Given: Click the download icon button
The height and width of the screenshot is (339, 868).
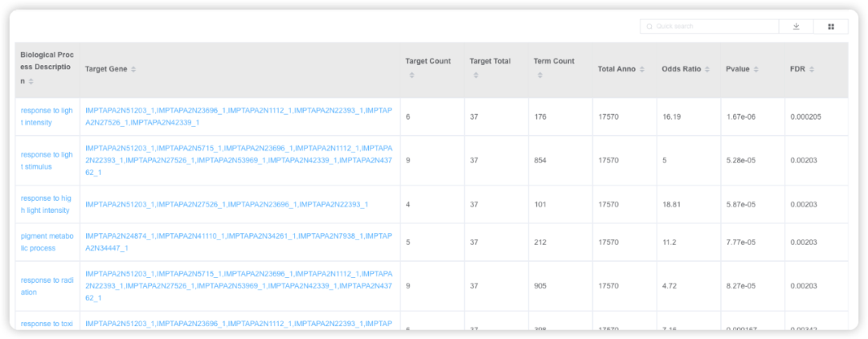Looking at the screenshot, I should 796,27.
